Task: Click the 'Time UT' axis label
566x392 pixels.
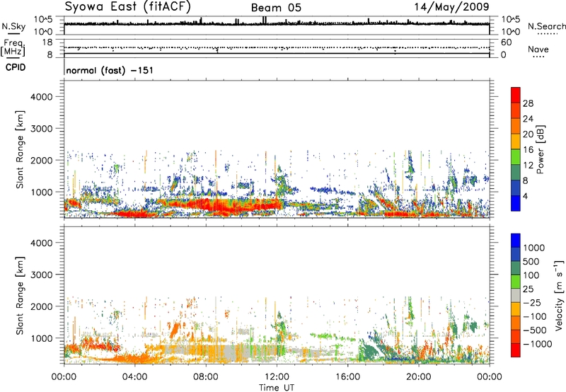Action: point(277,388)
